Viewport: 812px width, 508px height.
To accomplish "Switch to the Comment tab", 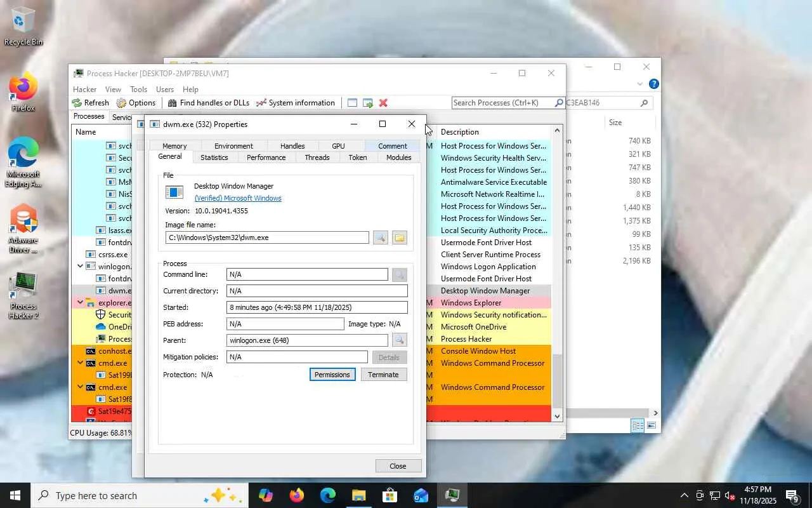I will (x=393, y=146).
